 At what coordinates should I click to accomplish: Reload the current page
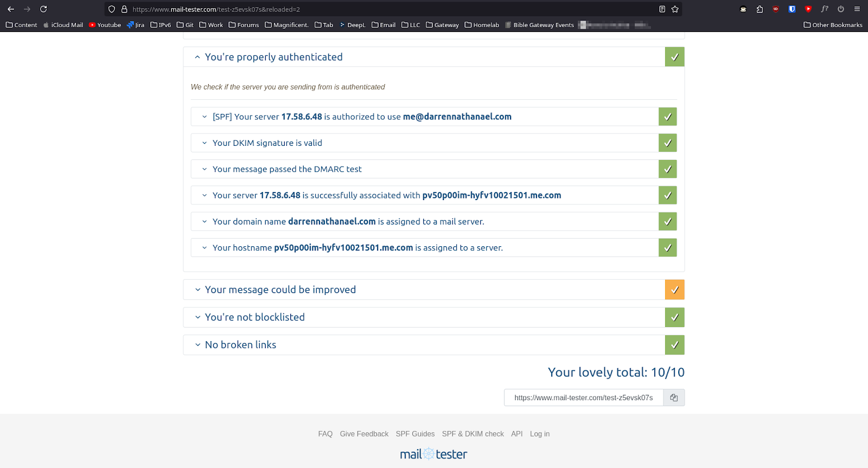[x=43, y=9]
